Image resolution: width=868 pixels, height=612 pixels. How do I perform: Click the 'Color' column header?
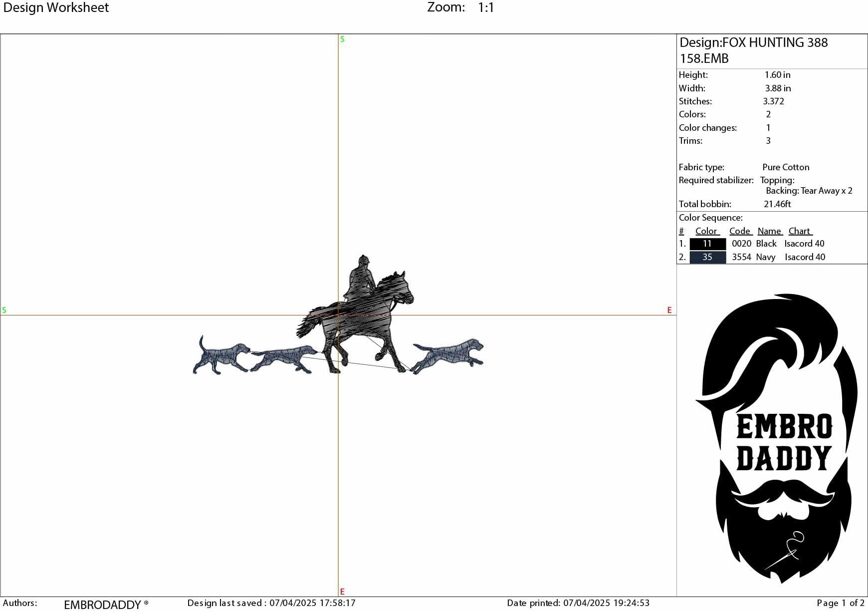point(707,231)
